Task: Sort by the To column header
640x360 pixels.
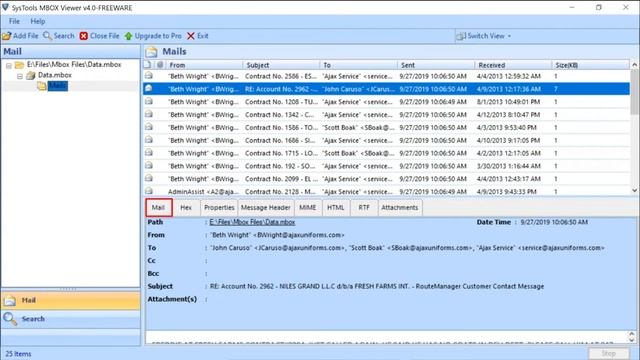Action: pyautogui.click(x=359, y=65)
